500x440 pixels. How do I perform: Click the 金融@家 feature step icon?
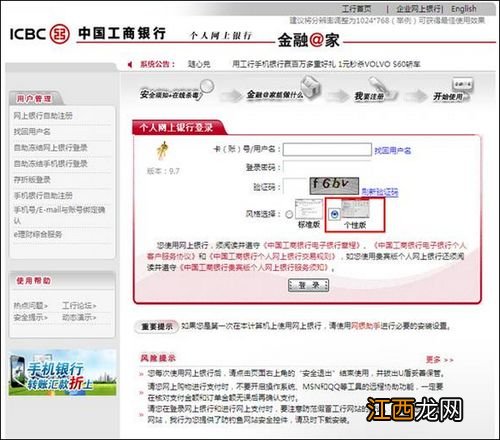pyautogui.click(x=310, y=87)
